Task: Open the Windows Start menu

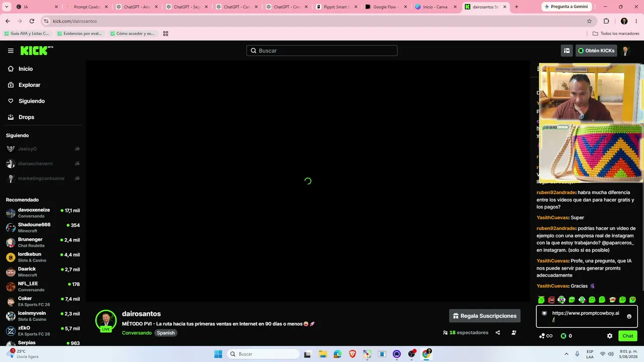Action: [218, 354]
